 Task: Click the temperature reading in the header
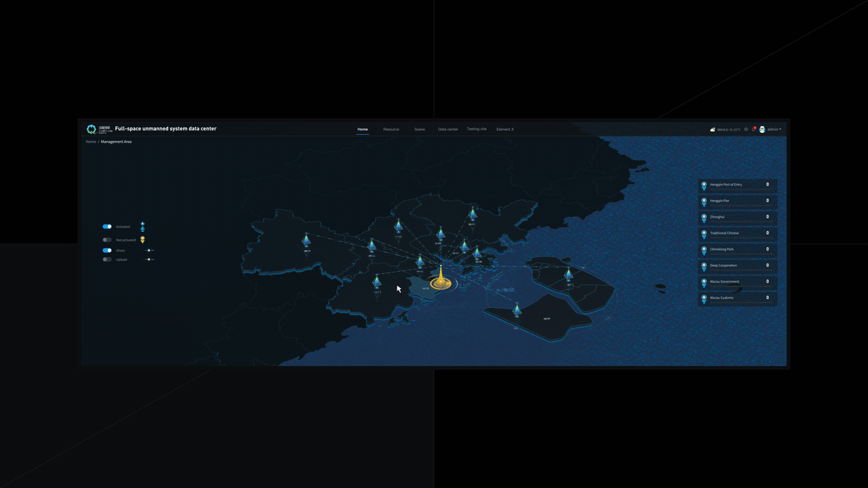click(x=734, y=129)
